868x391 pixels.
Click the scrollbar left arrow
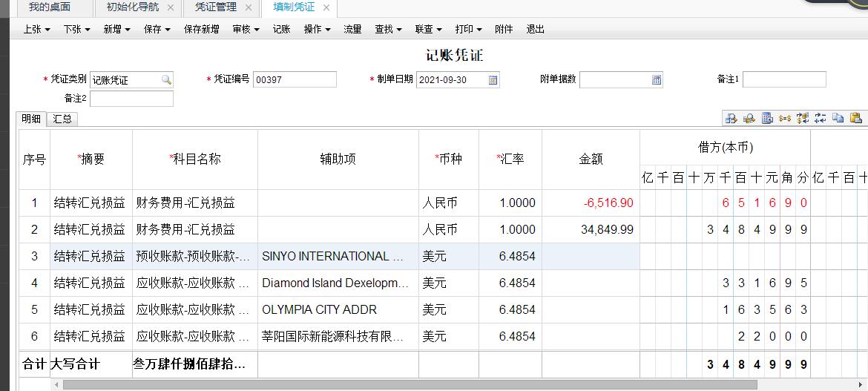[56, 385]
